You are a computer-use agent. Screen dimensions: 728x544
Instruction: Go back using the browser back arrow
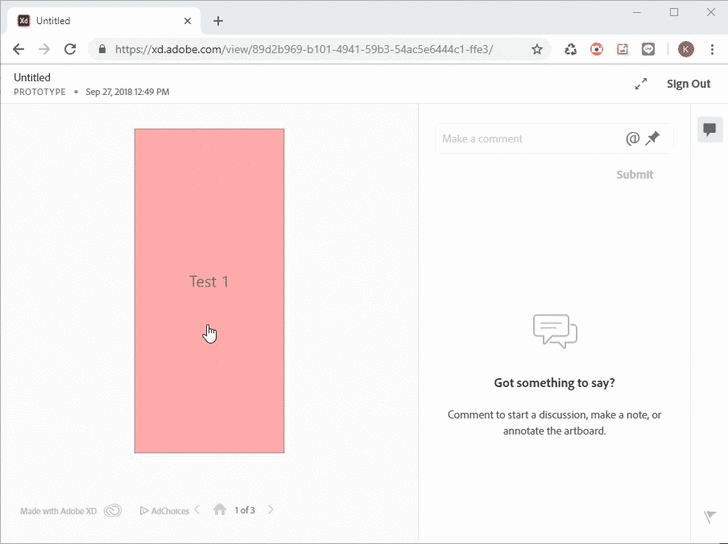(x=19, y=49)
